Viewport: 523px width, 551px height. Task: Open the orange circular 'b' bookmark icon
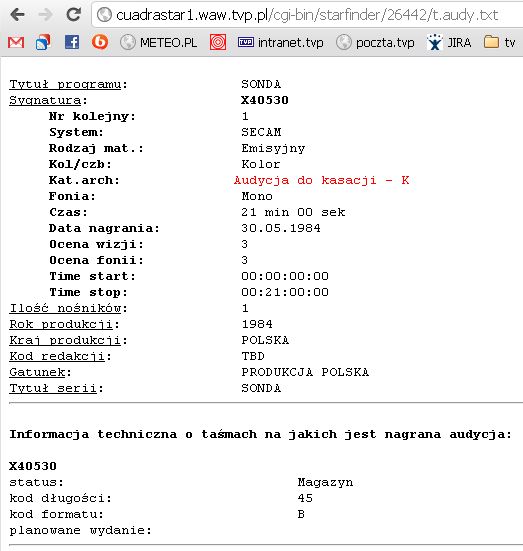[x=100, y=43]
